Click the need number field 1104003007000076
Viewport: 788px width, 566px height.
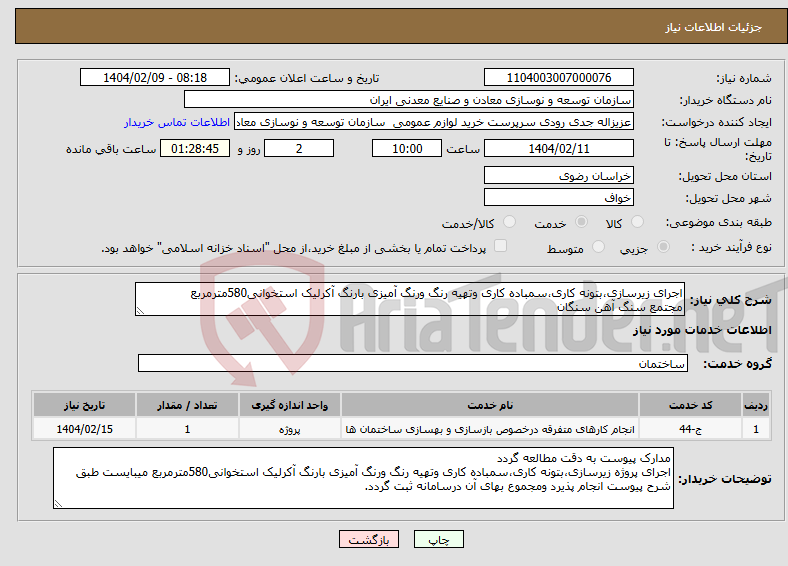click(x=559, y=77)
